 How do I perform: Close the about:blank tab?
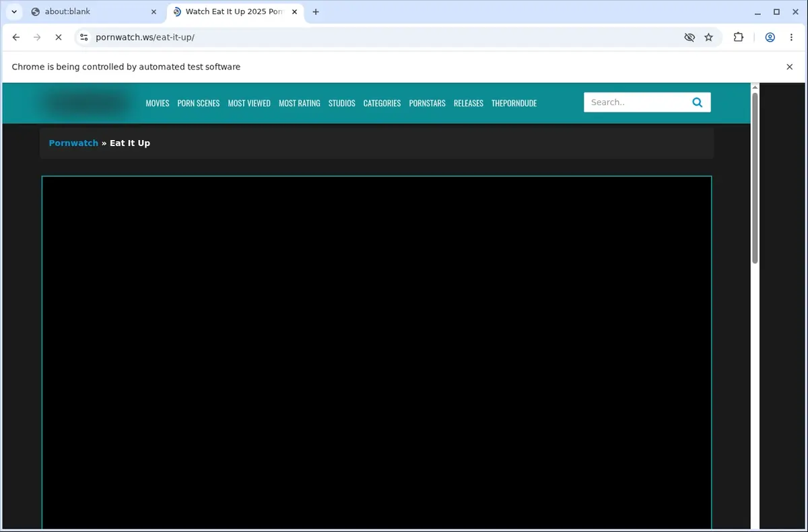coord(153,11)
